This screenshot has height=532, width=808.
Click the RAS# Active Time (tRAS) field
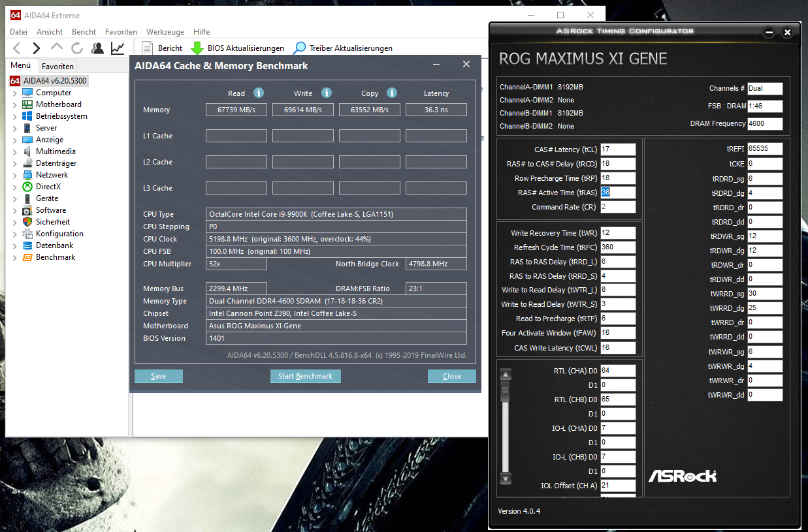[x=618, y=193]
